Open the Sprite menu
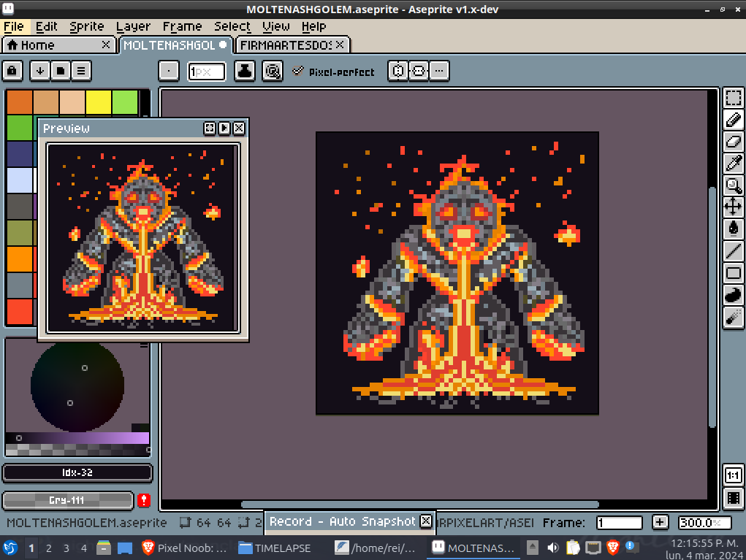 coord(87,26)
